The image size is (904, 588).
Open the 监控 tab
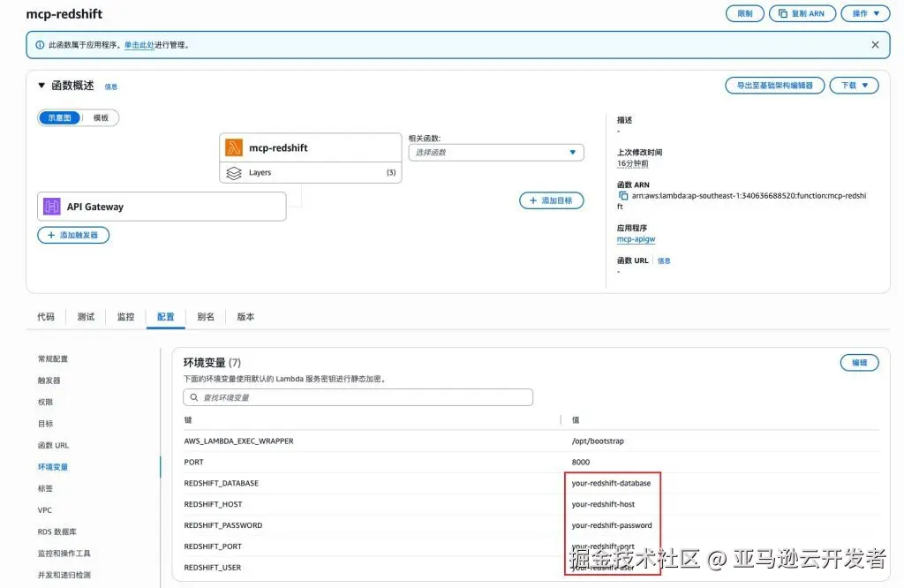125,316
